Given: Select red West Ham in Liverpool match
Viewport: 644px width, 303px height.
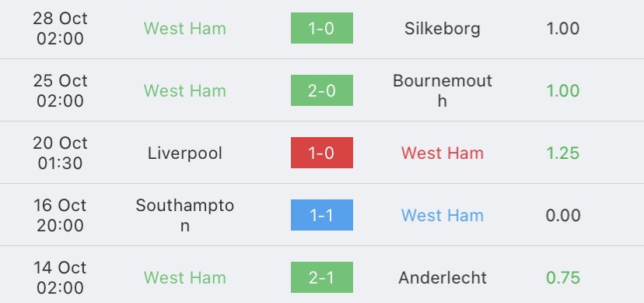Looking at the screenshot, I should pos(443,153).
